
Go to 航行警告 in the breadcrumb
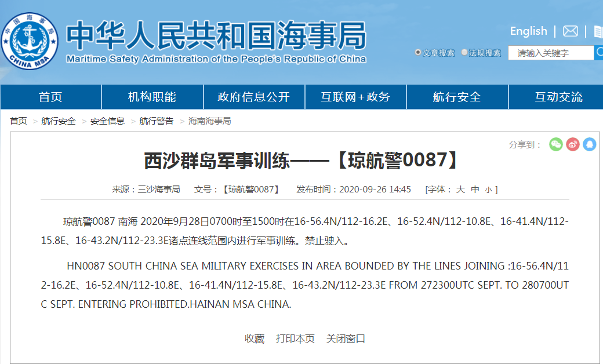[x=156, y=121]
